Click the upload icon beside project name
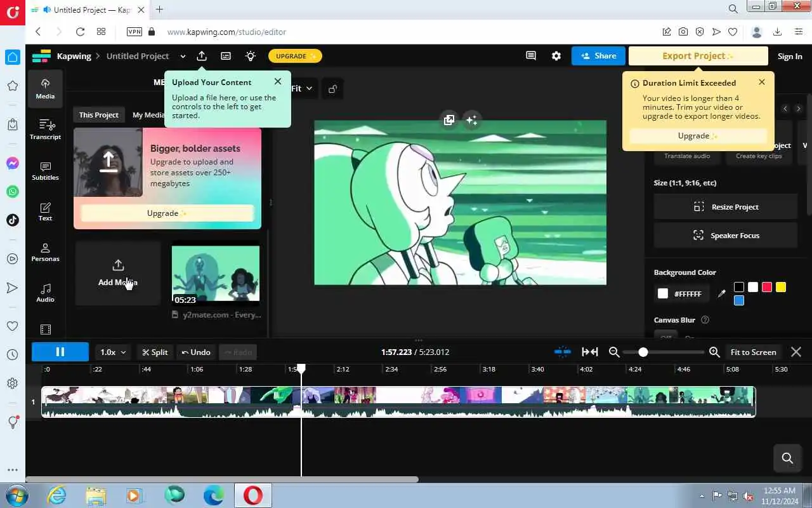 [x=202, y=56]
